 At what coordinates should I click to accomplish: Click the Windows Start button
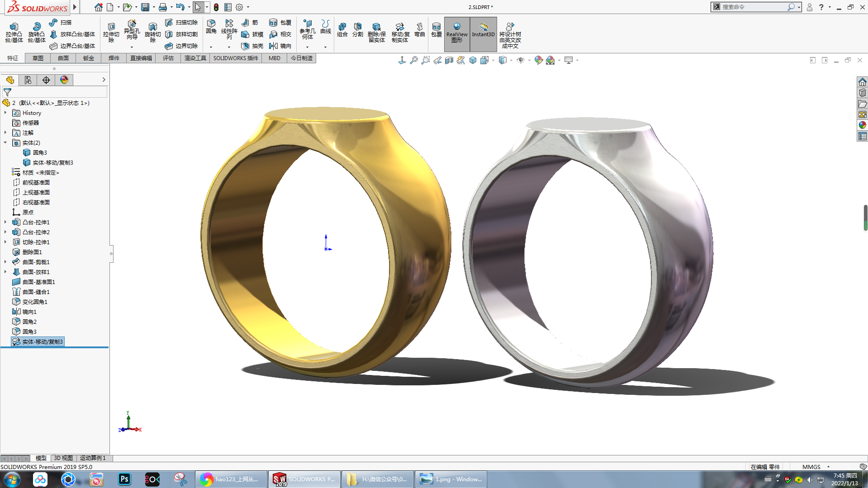pyautogui.click(x=12, y=479)
